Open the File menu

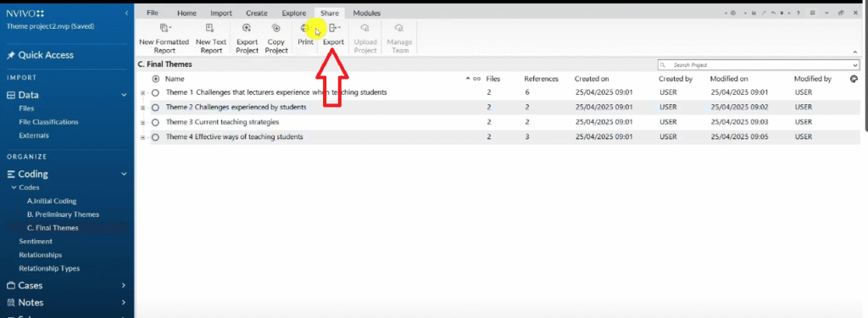click(153, 13)
